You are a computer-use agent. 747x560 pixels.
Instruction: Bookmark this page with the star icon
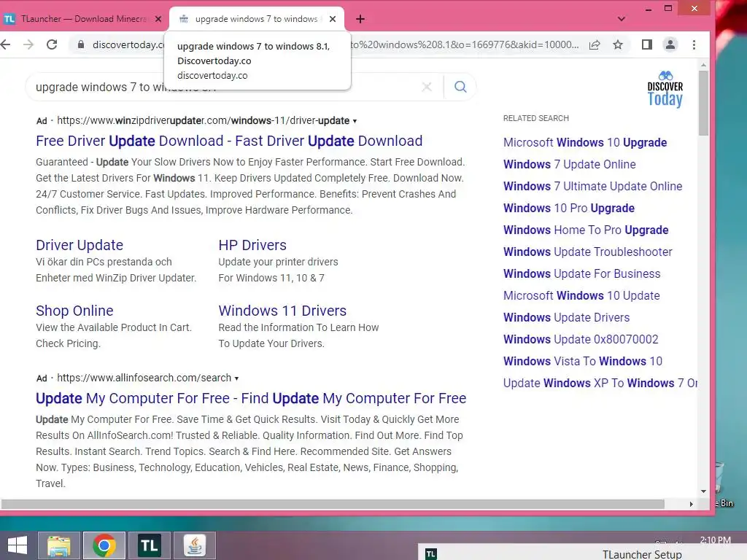coord(618,44)
